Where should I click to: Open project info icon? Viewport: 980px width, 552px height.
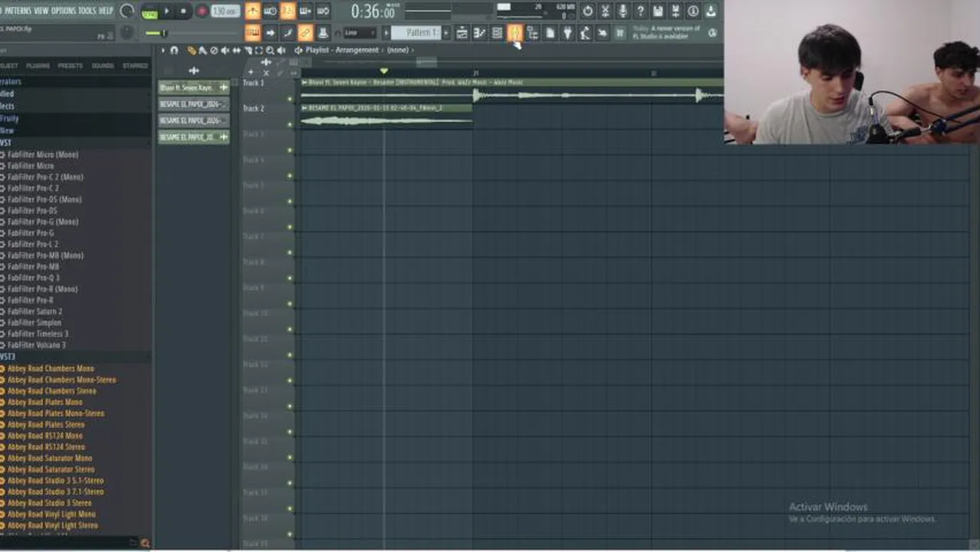click(x=693, y=11)
